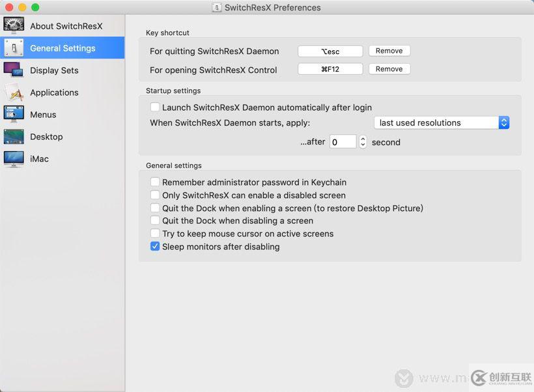
Task: Go to Display Sets pane
Action: (x=63, y=70)
